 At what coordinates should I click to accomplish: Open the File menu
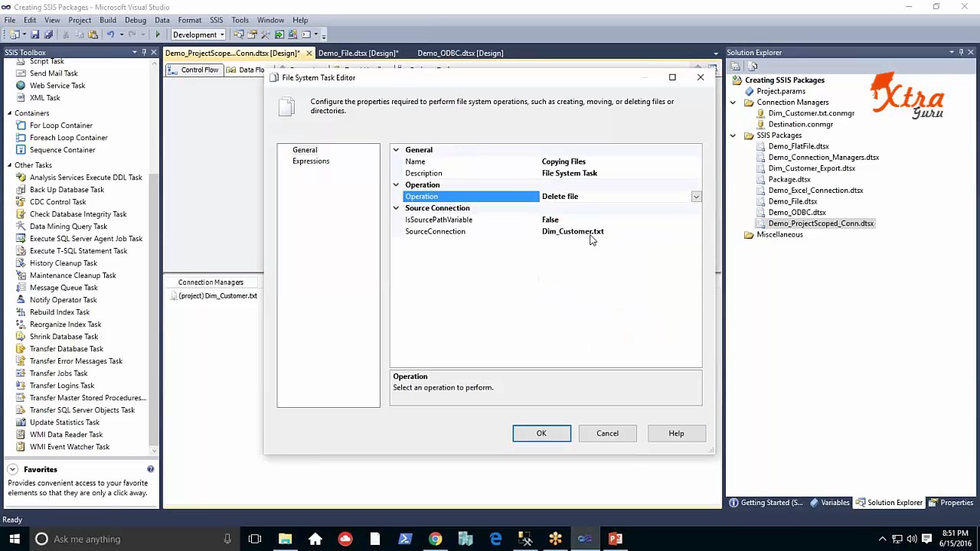[x=10, y=20]
